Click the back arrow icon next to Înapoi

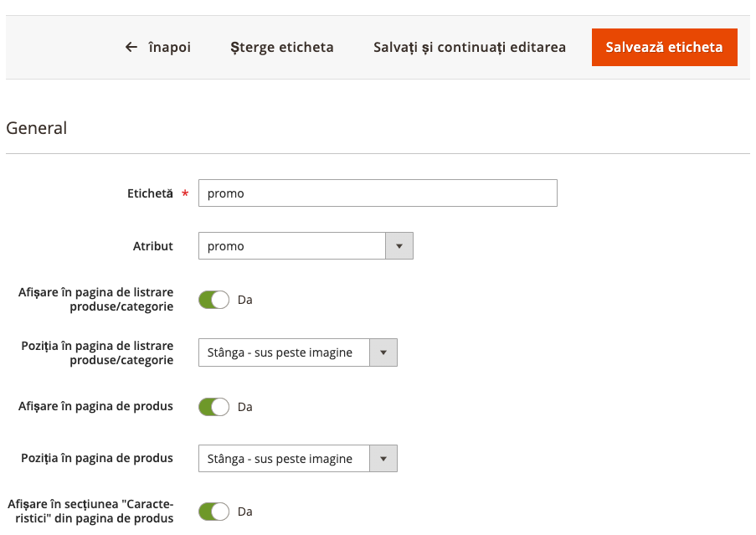pos(131,47)
